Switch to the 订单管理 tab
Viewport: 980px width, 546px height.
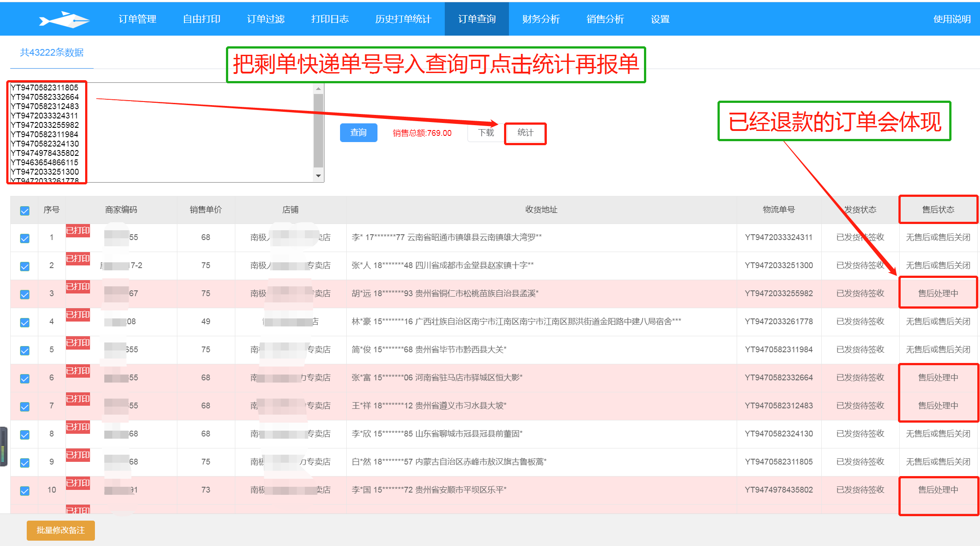(137, 19)
